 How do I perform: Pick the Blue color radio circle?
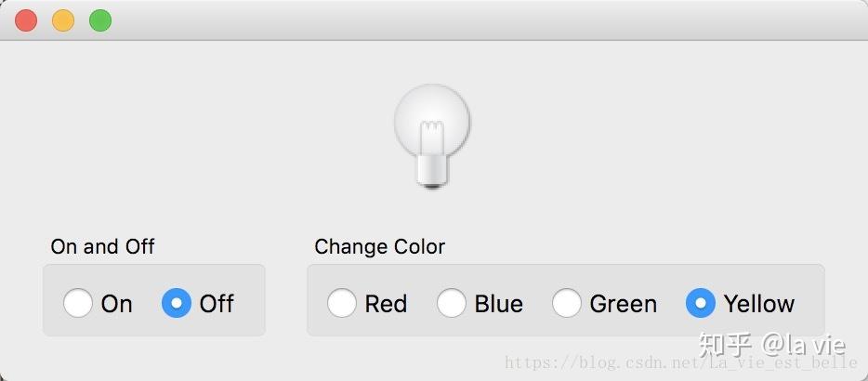[452, 303]
